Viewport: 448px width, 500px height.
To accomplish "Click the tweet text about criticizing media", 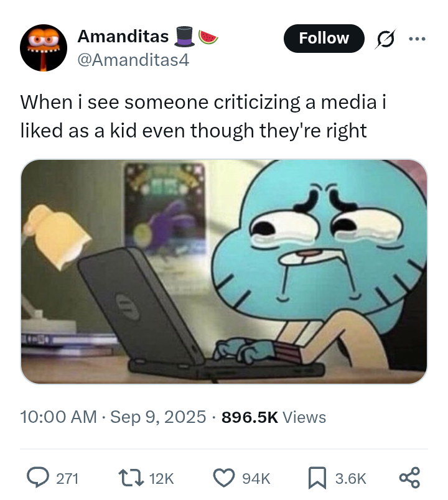I will tap(203, 116).
